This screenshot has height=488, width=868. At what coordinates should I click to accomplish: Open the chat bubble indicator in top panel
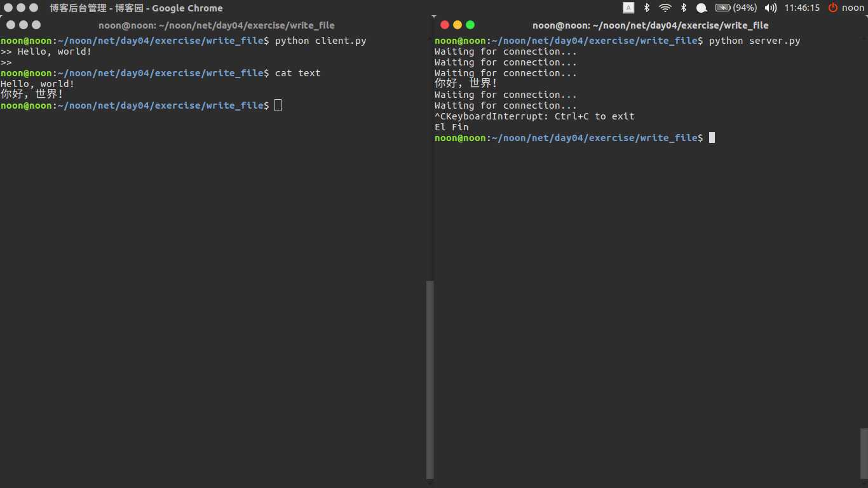702,8
